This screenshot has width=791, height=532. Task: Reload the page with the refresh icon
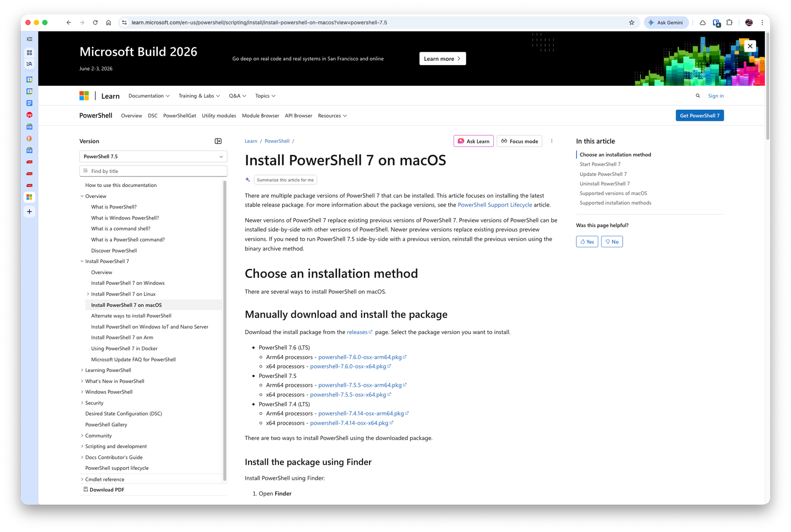click(x=95, y=22)
